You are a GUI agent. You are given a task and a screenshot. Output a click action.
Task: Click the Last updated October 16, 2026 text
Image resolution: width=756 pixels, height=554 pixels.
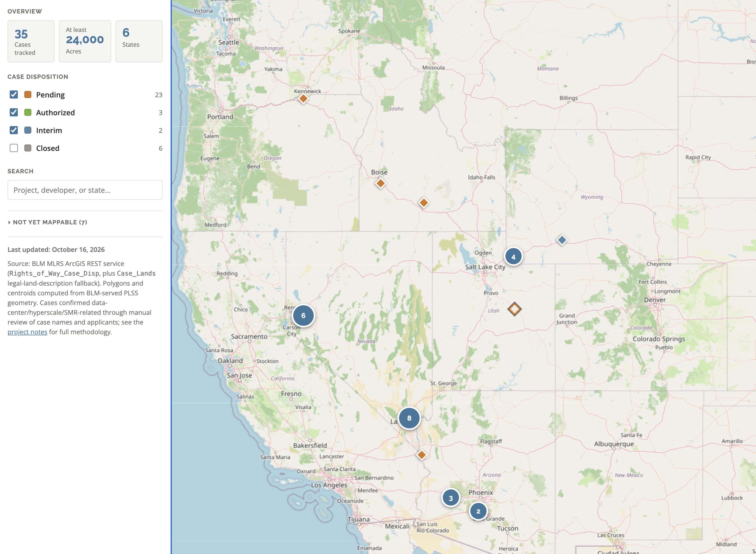pos(56,250)
